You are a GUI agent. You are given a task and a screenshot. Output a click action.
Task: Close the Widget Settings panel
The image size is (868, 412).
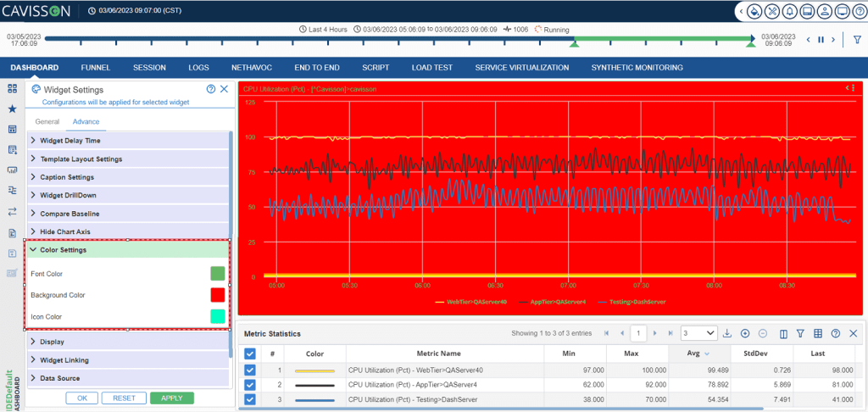pyautogui.click(x=224, y=89)
